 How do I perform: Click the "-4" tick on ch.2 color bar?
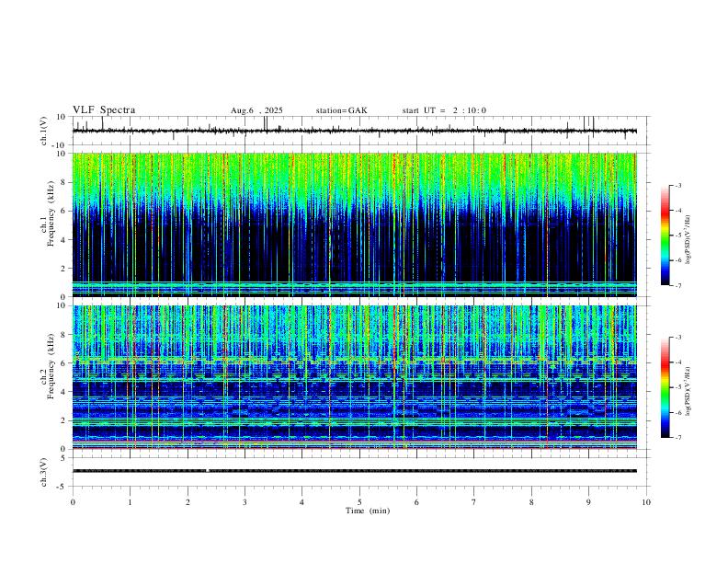pyautogui.click(x=677, y=362)
